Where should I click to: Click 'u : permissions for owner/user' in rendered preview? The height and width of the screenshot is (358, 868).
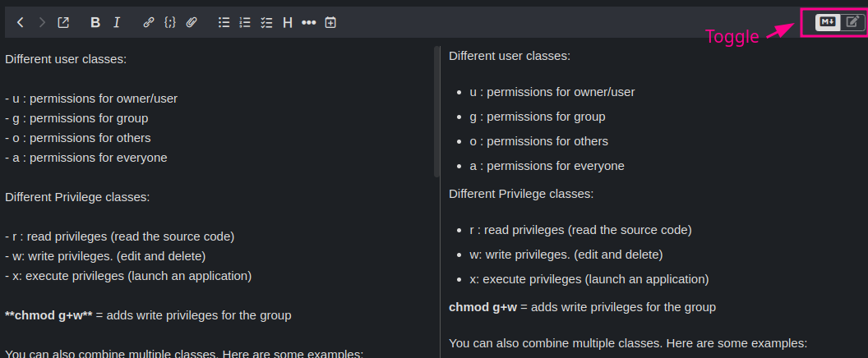click(552, 92)
